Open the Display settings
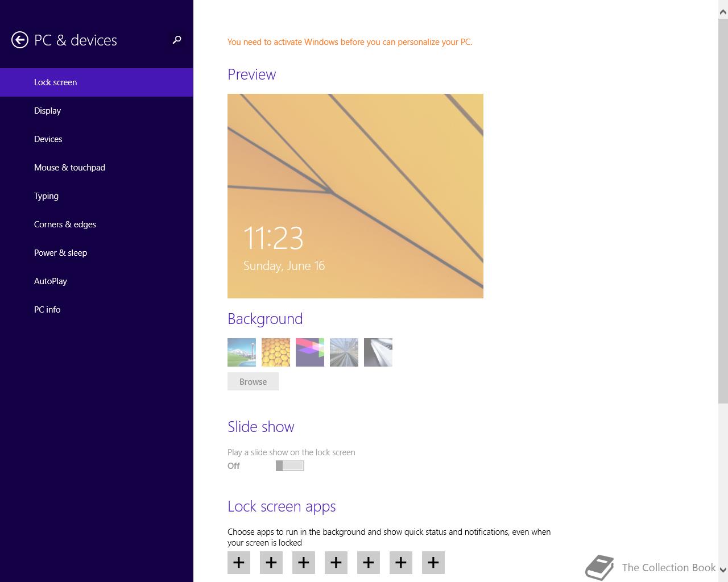Screen dimensions: 728x582 97,111
